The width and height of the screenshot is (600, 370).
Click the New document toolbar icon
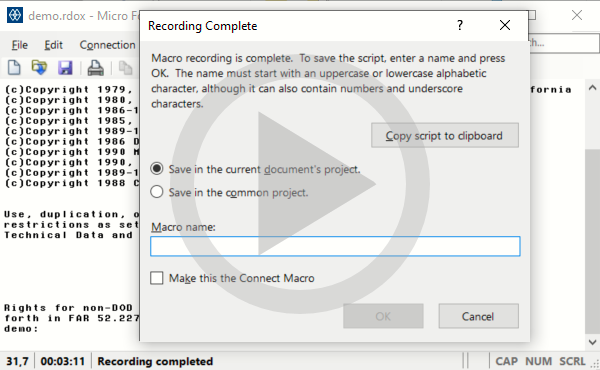point(14,68)
